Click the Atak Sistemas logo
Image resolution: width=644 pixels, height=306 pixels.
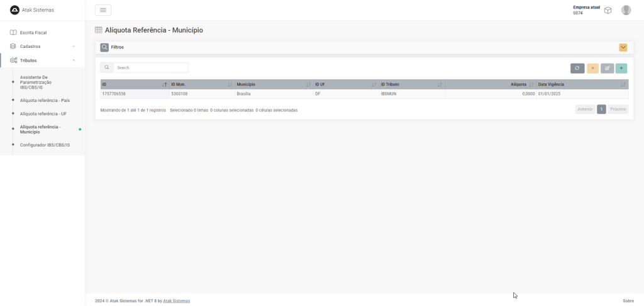(15, 10)
